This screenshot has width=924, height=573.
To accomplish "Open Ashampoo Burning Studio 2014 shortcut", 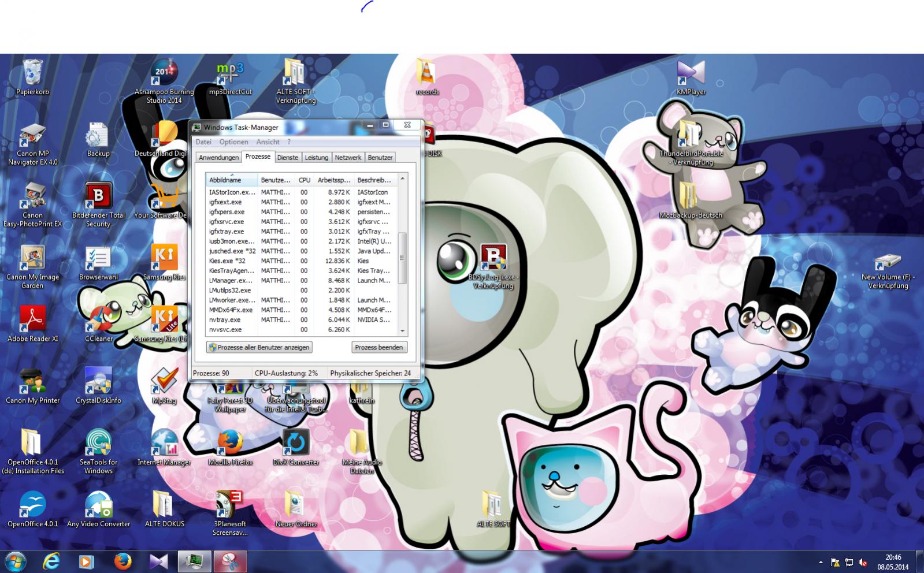I will click(164, 81).
